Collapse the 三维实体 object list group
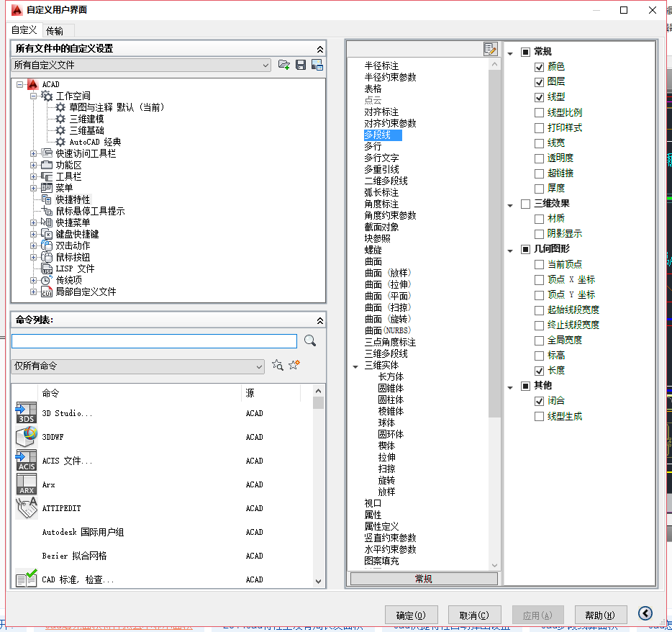 coord(355,366)
